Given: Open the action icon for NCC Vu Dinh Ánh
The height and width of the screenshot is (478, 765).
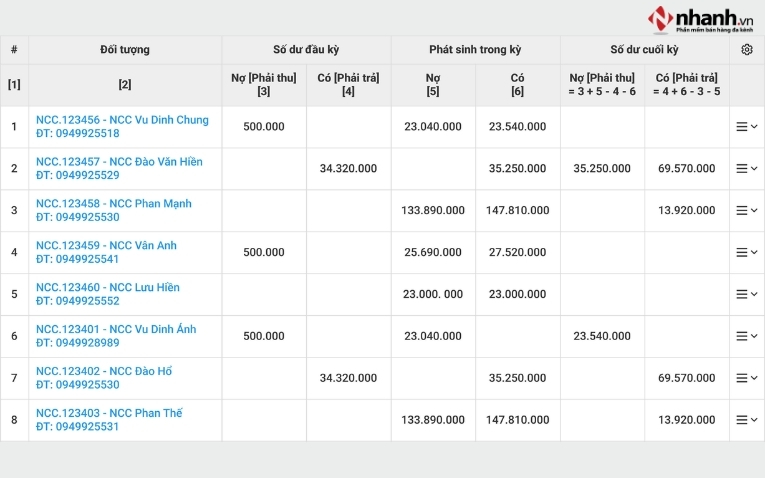Looking at the screenshot, I should [x=746, y=337].
